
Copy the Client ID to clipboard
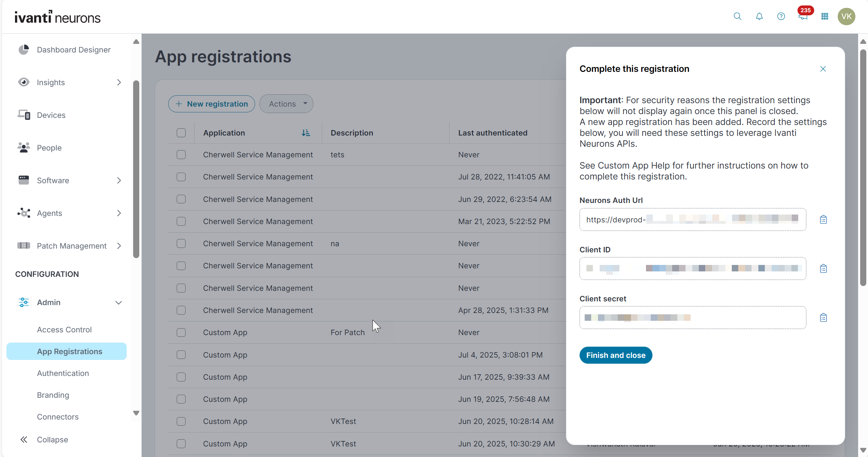coord(823,269)
